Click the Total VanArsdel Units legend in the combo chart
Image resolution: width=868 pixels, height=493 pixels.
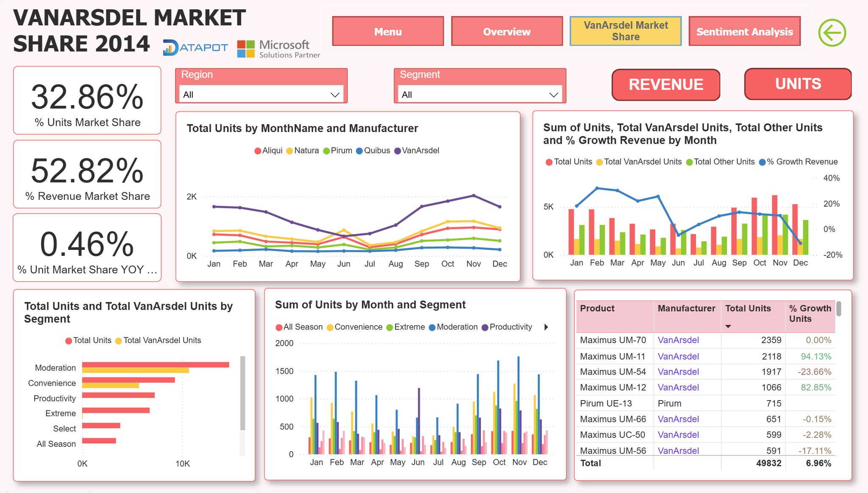(x=639, y=162)
